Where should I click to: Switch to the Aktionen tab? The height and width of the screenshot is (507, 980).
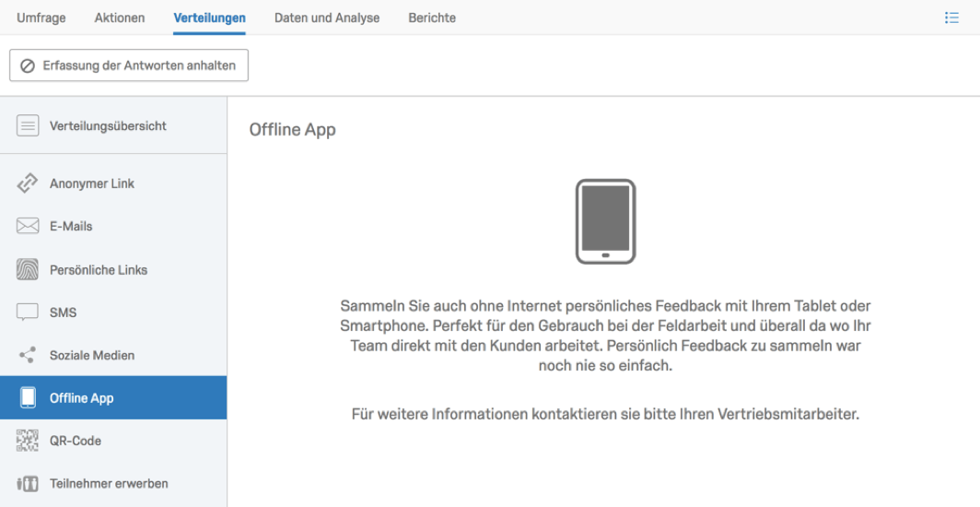(x=120, y=18)
